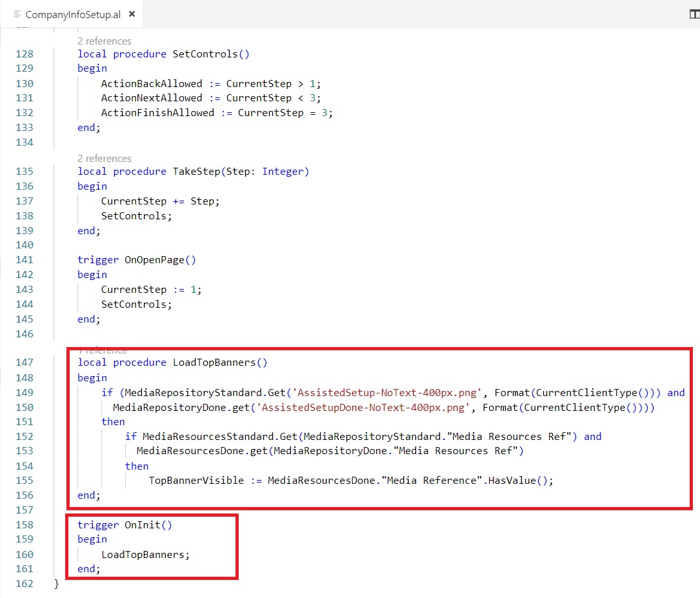This screenshot has width=700, height=598.
Task: Click the file icon on CompanyInfoSetup.al tab
Action: click(17, 14)
